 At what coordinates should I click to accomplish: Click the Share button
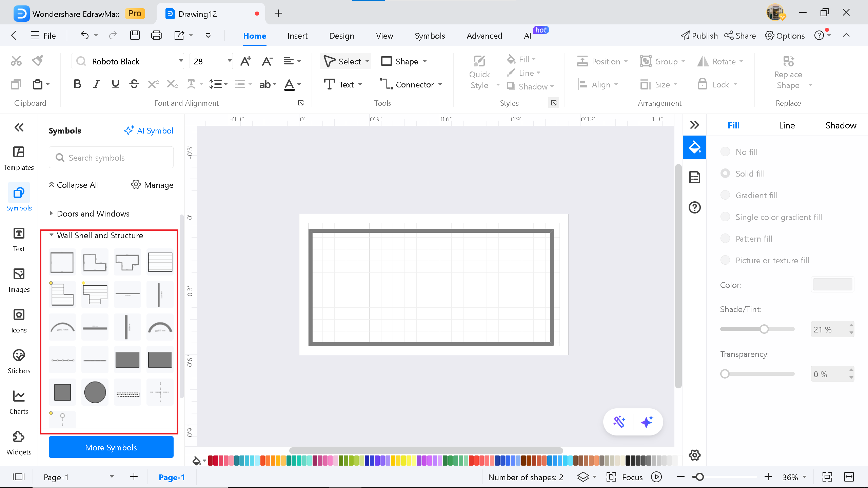point(740,36)
